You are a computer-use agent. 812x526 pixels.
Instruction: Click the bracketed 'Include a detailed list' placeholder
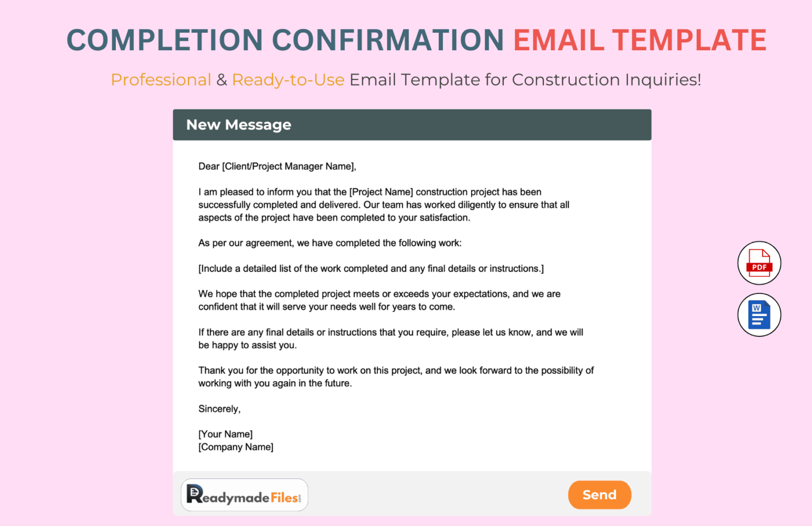pos(371,269)
